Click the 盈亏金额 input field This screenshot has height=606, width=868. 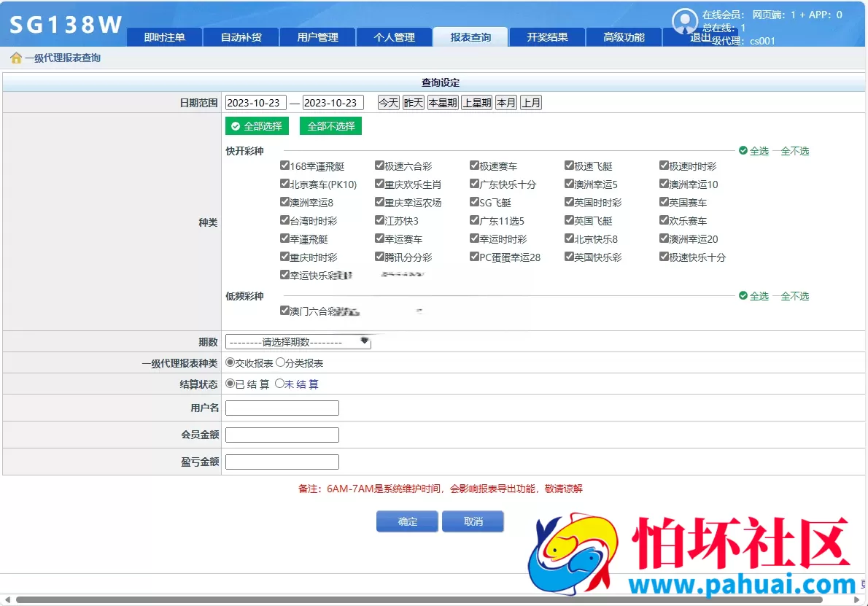click(x=282, y=462)
